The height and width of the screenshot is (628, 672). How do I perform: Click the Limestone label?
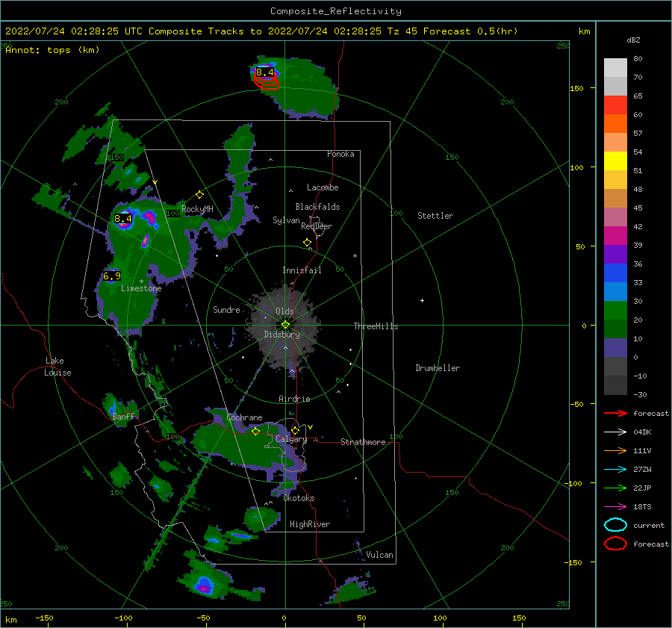141,288
